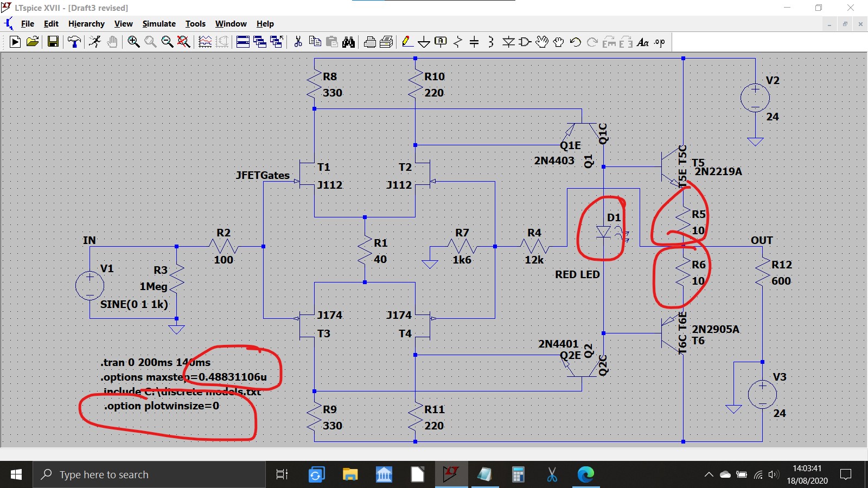Select the Resistor placement tool
Image resolution: width=868 pixels, height=488 pixels.
(458, 42)
